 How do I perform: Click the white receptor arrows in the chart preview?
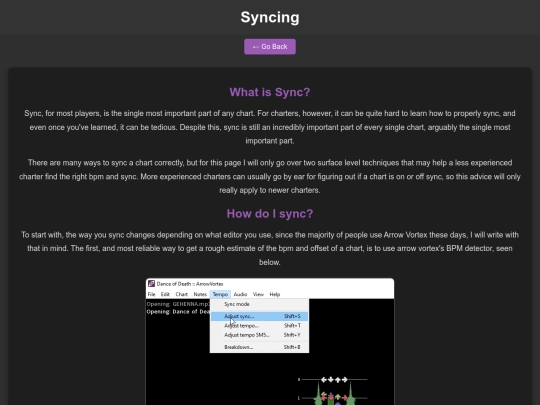coord(334,380)
